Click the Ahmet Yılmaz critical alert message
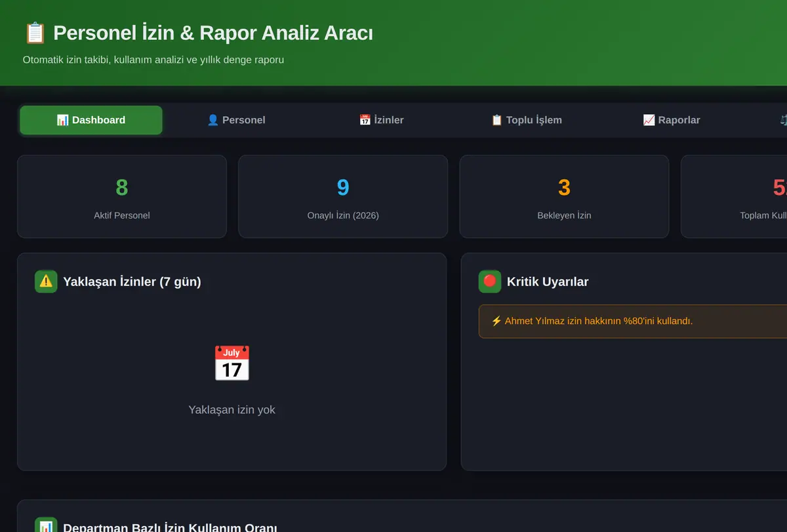The height and width of the screenshot is (532, 787). coord(633,321)
